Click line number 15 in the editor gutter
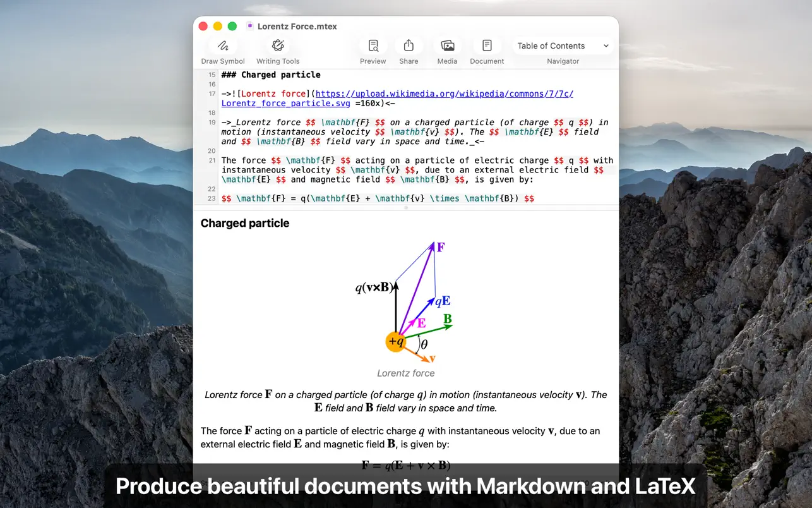Viewport: 812px width, 508px height. tap(211, 74)
